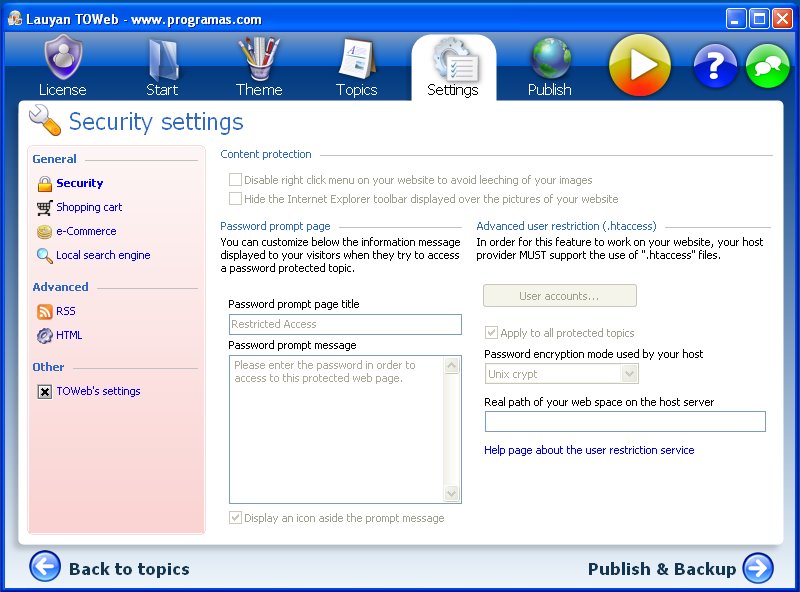Click the e-Commerce coins icon
The image size is (800, 592).
(44, 232)
